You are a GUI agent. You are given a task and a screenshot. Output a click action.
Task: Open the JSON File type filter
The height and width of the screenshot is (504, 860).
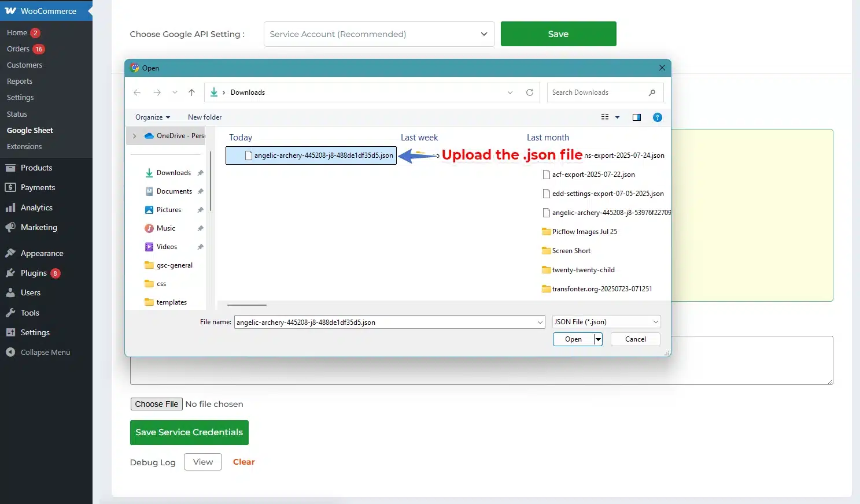click(606, 322)
